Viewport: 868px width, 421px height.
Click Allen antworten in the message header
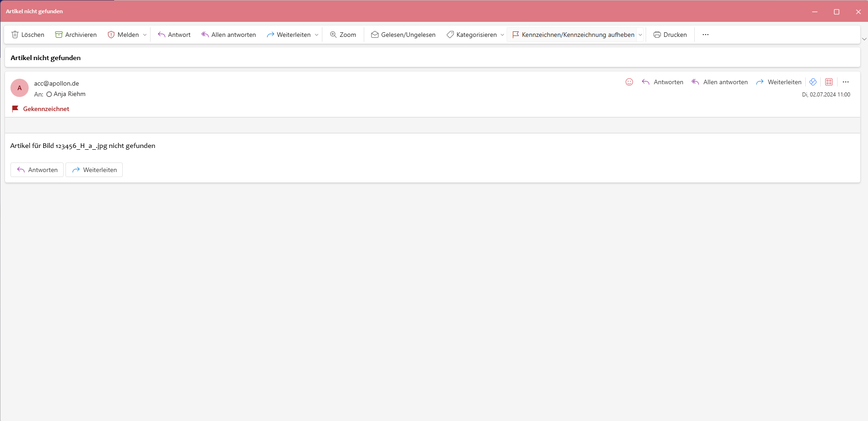click(720, 82)
